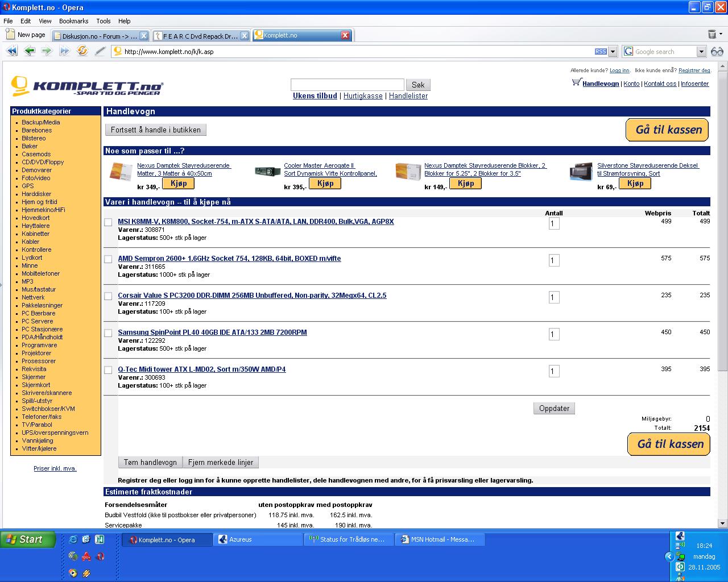Open the View menu
Screen dimensions: 728x582
tap(45, 21)
